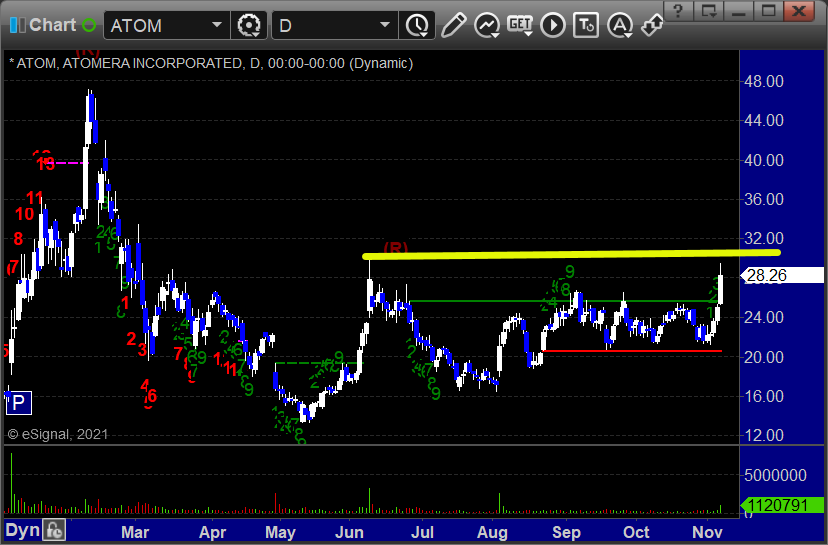The width and height of the screenshot is (828, 545).
Task: Open the monitor window options menu
Action: [708, 11]
